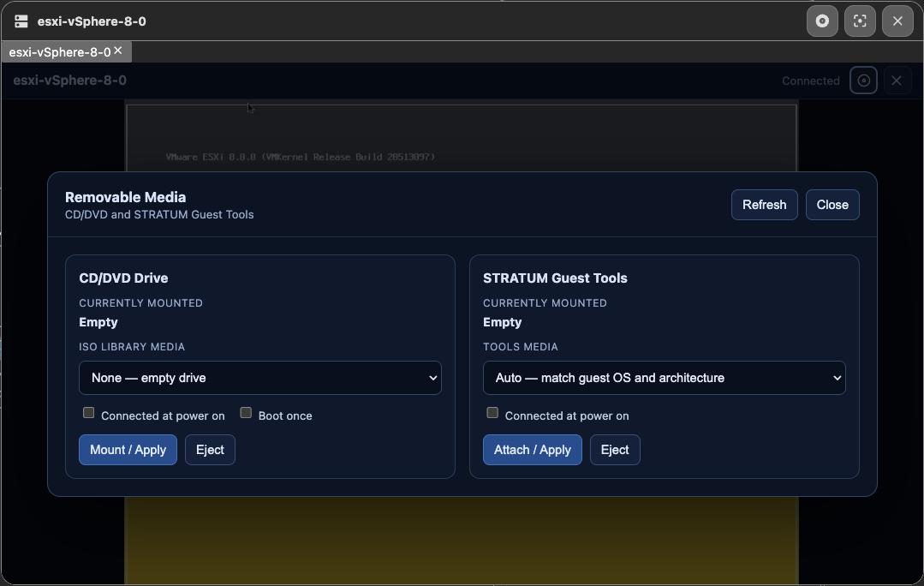Click Mount / Apply button
This screenshot has height=586, width=924.
(x=128, y=450)
